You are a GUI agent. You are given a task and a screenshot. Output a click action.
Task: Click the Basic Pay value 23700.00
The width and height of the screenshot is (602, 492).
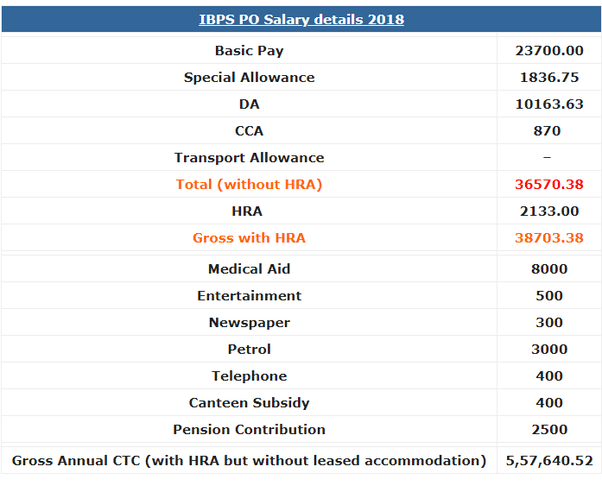pyautogui.click(x=547, y=51)
